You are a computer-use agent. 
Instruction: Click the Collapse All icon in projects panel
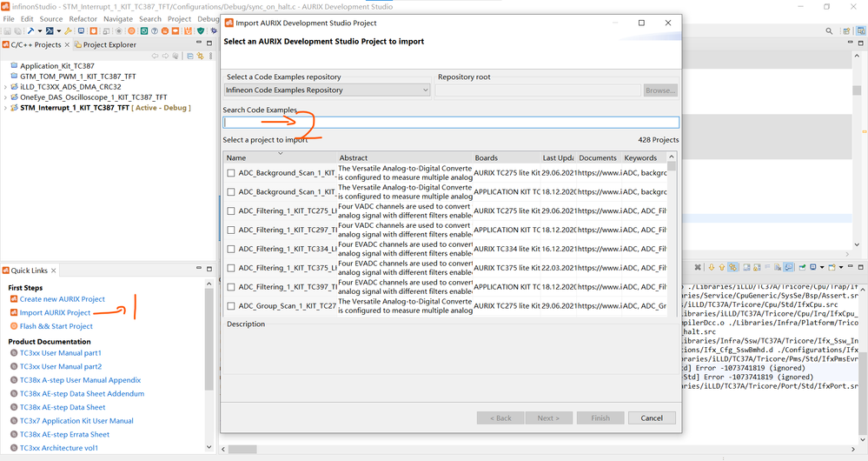(189, 57)
